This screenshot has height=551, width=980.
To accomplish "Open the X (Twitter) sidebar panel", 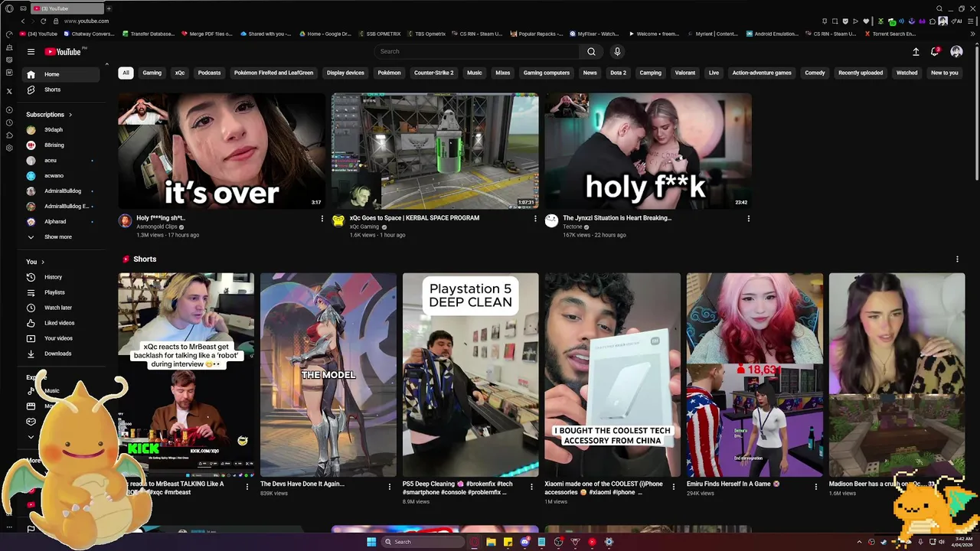I will pos(9,91).
